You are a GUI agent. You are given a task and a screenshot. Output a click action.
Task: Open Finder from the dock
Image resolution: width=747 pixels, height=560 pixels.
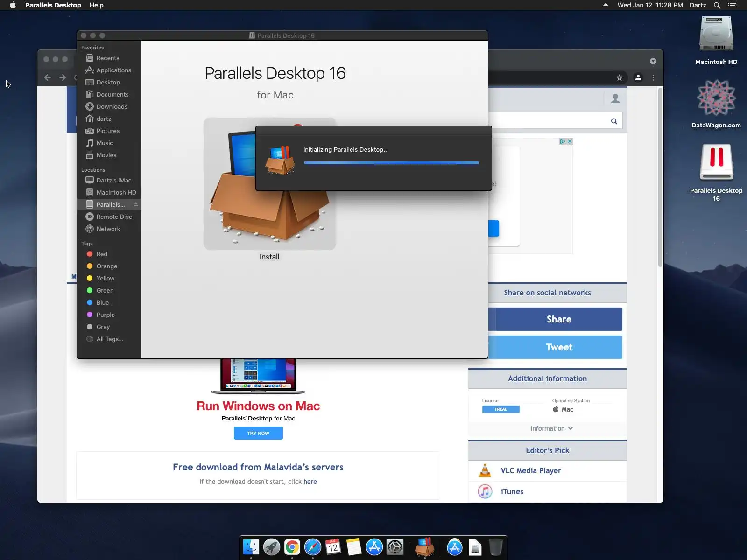[x=251, y=547]
